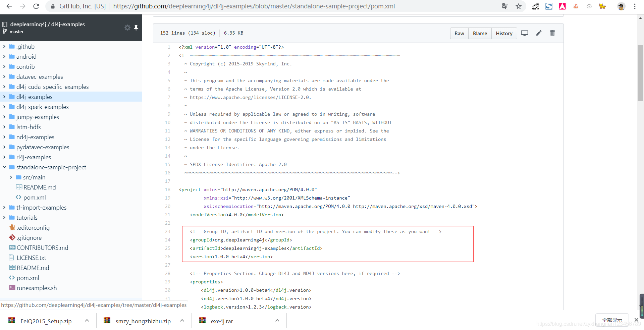The height and width of the screenshot is (330, 644).
Task: Click the artifactId deeplearning4j-examples line
Action: tap(256, 248)
